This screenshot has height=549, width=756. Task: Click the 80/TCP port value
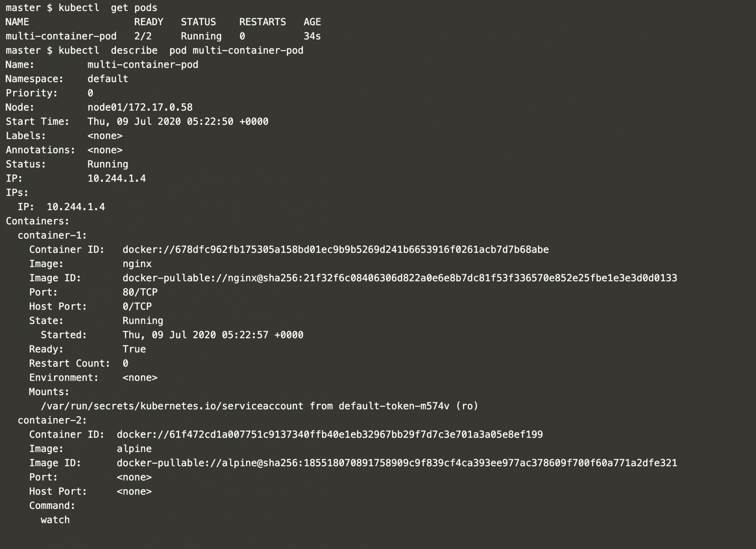click(140, 292)
